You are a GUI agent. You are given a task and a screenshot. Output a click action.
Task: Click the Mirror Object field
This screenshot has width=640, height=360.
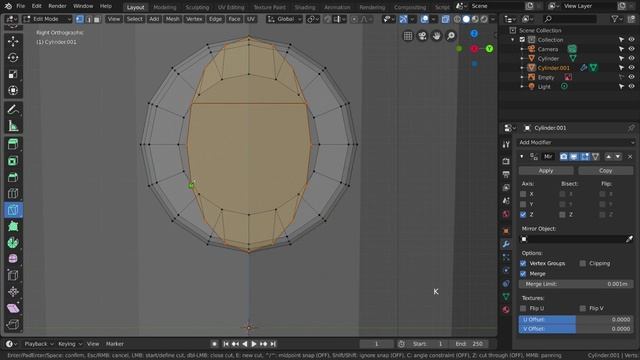point(572,239)
